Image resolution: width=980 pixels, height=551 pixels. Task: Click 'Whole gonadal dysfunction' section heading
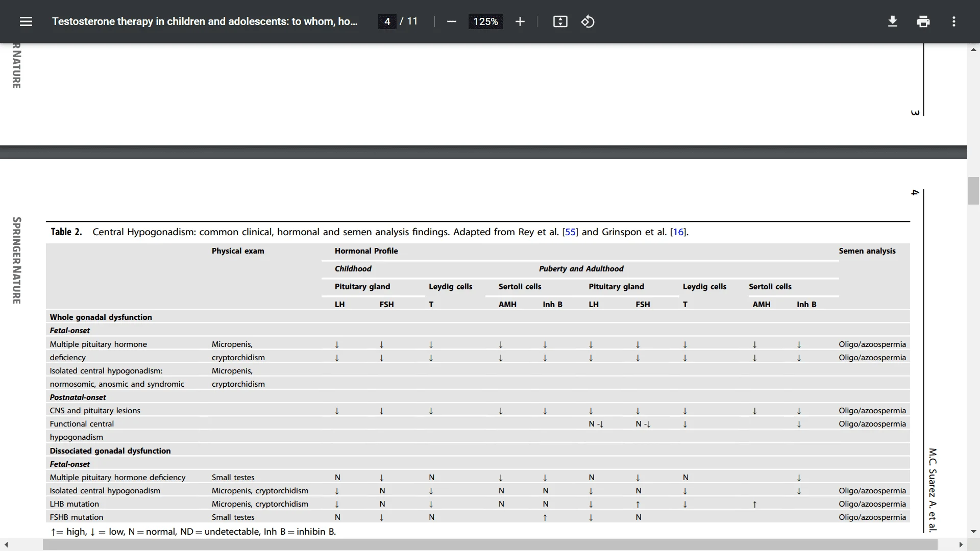click(x=101, y=317)
